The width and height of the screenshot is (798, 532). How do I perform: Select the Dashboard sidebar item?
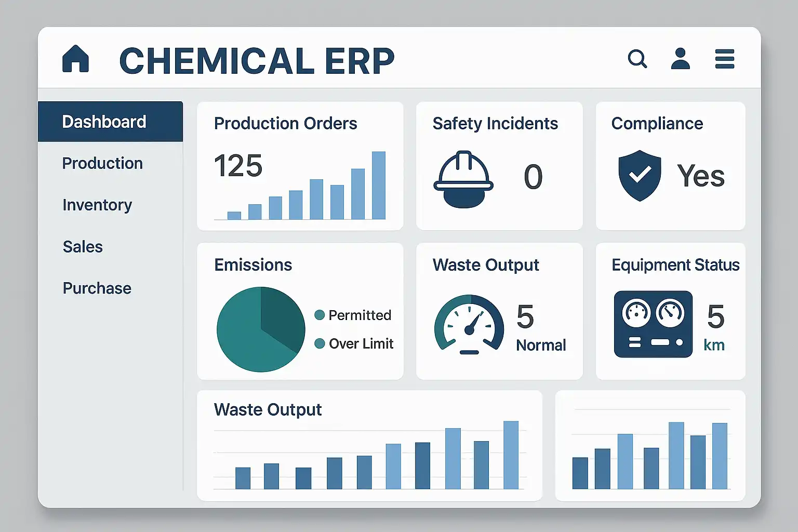click(104, 122)
